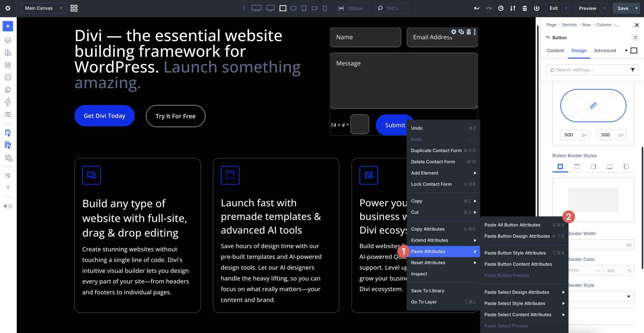The width and height of the screenshot is (644, 333).
Task: Open the settings filter dropdown funnel
Action: coord(632,70)
